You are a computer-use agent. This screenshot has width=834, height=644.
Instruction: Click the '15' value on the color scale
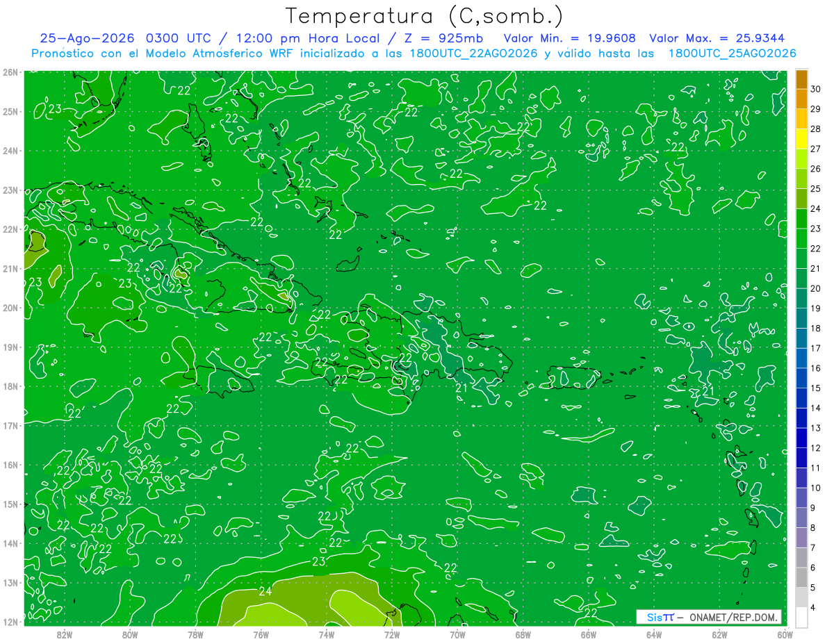[x=816, y=388]
